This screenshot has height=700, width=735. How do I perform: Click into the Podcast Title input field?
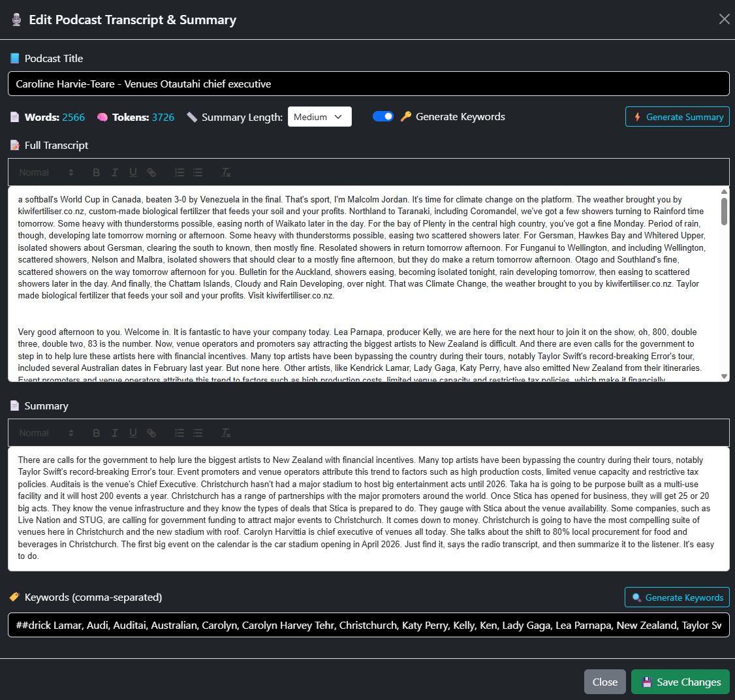[368, 84]
